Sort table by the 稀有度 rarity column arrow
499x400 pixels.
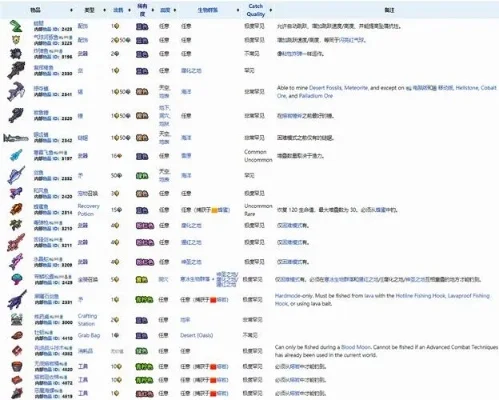point(153,10)
